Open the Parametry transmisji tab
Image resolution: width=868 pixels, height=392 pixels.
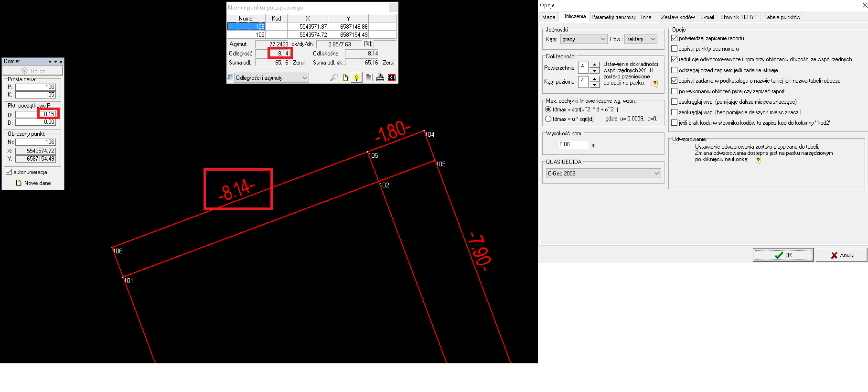(x=613, y=17)
